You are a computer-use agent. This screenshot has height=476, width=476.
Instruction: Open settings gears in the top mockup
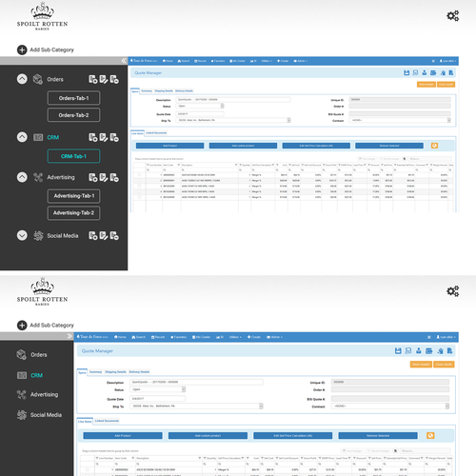click(x=453, y=16)
